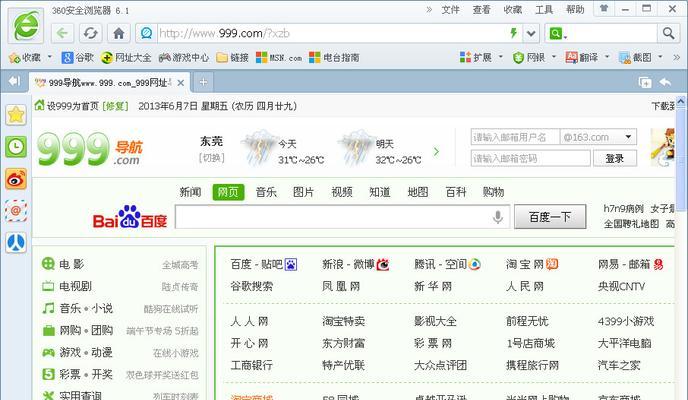Expand the 翻译 dropdown arrow

tap(607, 57)
